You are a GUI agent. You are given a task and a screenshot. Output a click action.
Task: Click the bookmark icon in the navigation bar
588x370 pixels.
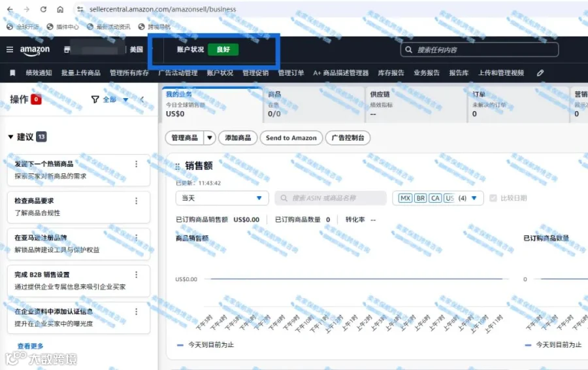(12, 73)
